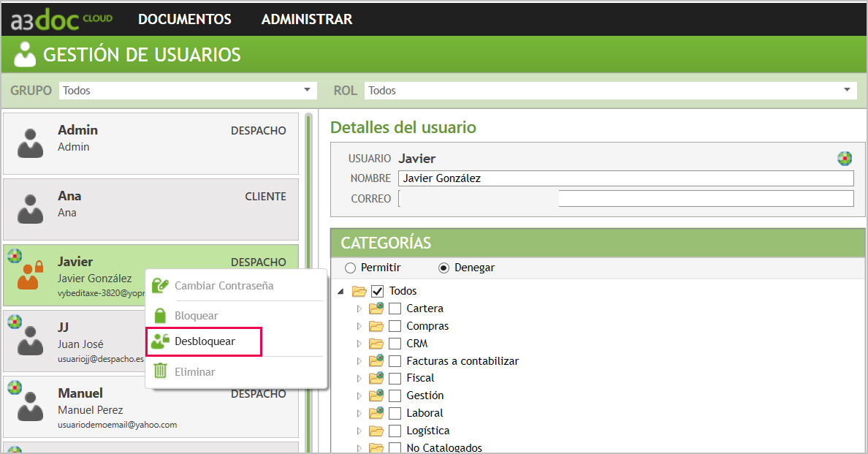The height and width of the screenshot is (454, 868).
Task: Select the Permitir radio button
Action: point(350,268)
